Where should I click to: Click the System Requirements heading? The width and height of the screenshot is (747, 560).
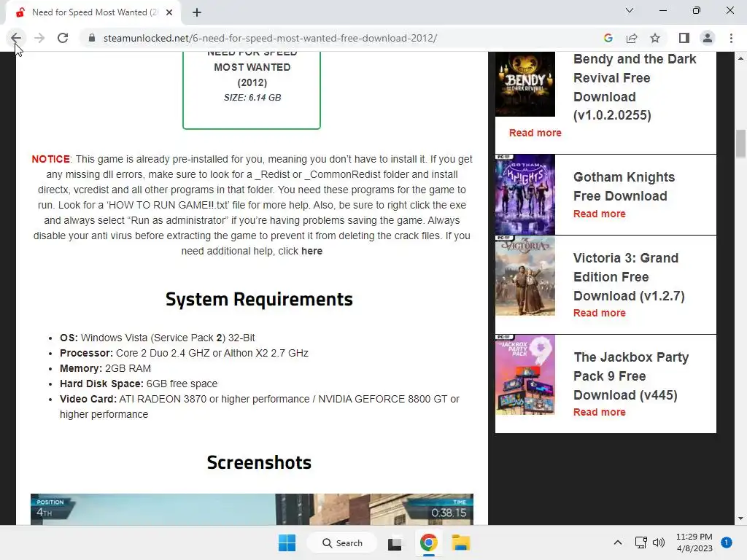tap(259, 299)
